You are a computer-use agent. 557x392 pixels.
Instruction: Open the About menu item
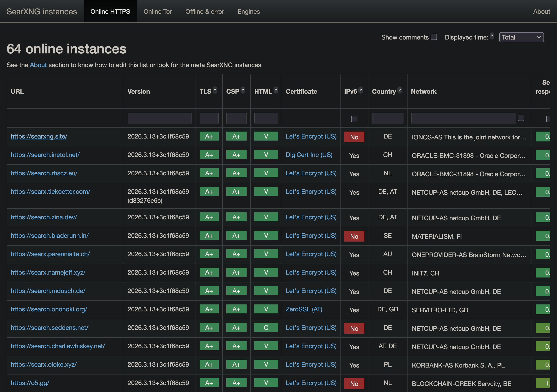pos(541,11)
